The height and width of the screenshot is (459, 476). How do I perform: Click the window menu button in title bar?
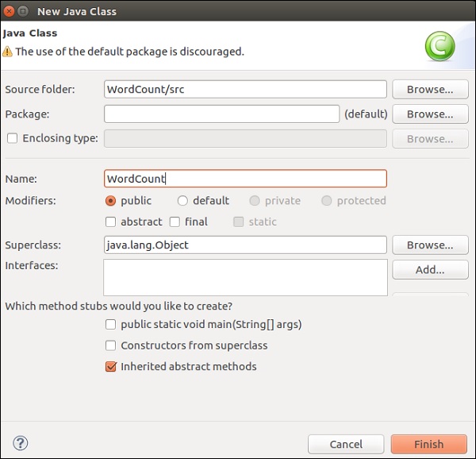[x=23, y=11]
